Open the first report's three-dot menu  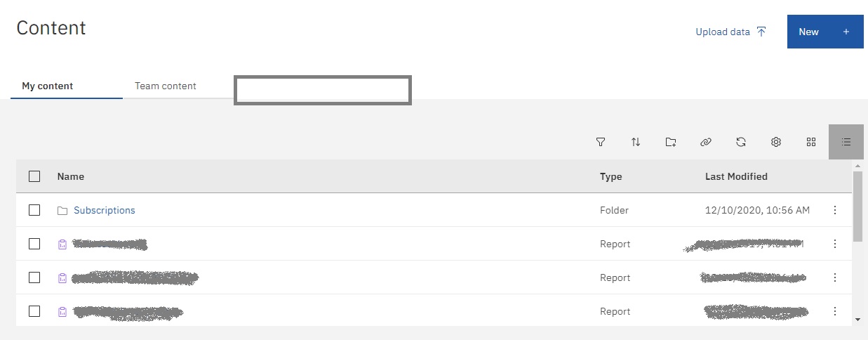[x=835, y=244]
